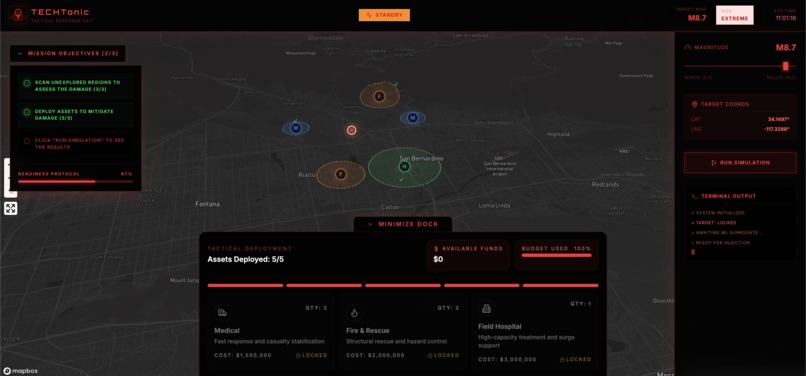Click the Field Hospital lock icon
Viewport: 806px width, 376px height.
563,360
